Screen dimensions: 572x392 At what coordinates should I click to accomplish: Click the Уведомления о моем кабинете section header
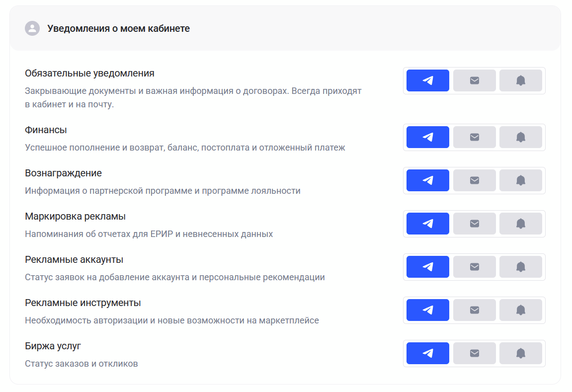click(x=118, y=28)
